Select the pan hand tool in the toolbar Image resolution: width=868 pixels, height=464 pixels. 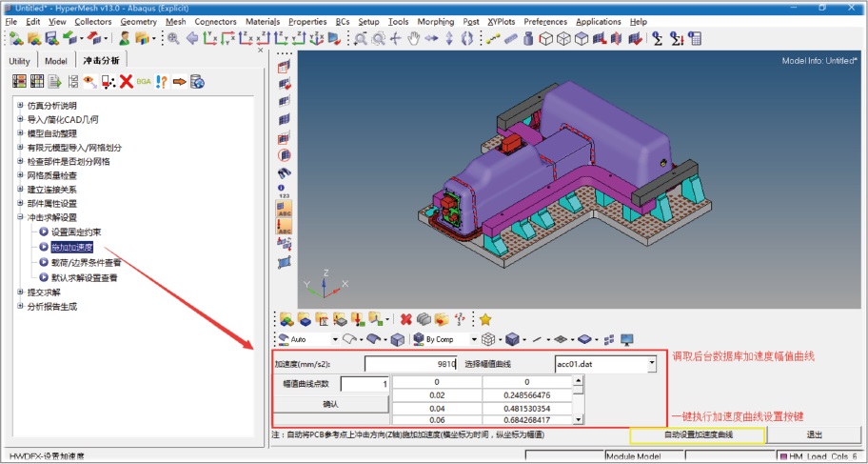(413, 39)
